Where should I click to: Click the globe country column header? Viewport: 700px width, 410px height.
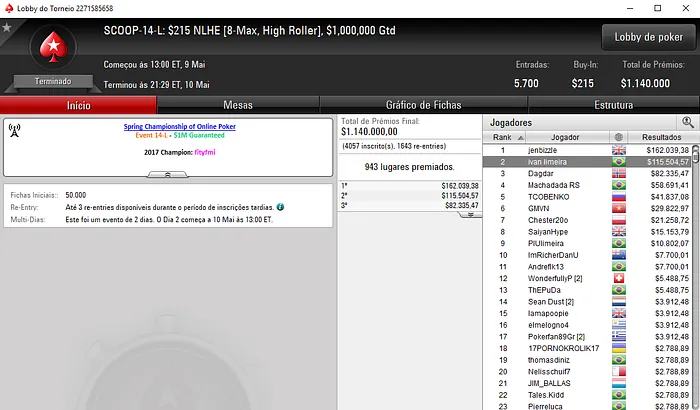click(619, 137)
